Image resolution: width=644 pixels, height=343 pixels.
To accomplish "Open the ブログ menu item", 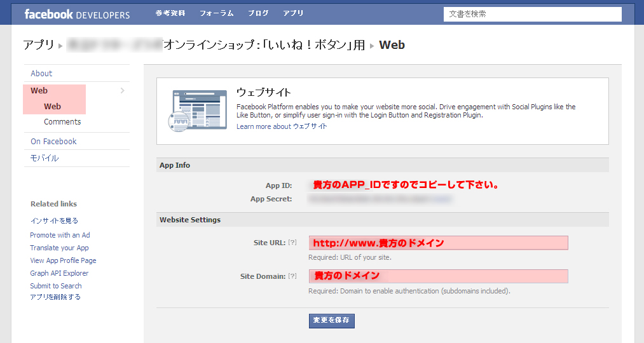I will [x=258, y=13].
